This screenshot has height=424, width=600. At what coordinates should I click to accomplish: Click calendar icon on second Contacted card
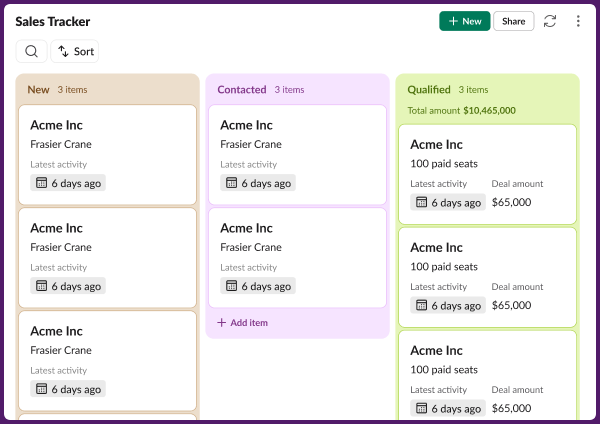coord(231,285)
